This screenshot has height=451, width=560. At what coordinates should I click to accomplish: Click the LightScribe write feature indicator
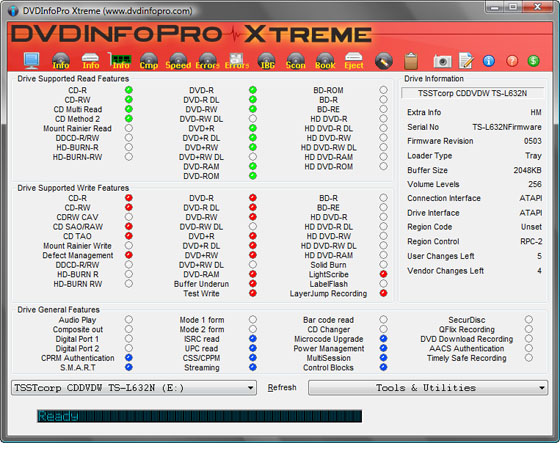384,274
